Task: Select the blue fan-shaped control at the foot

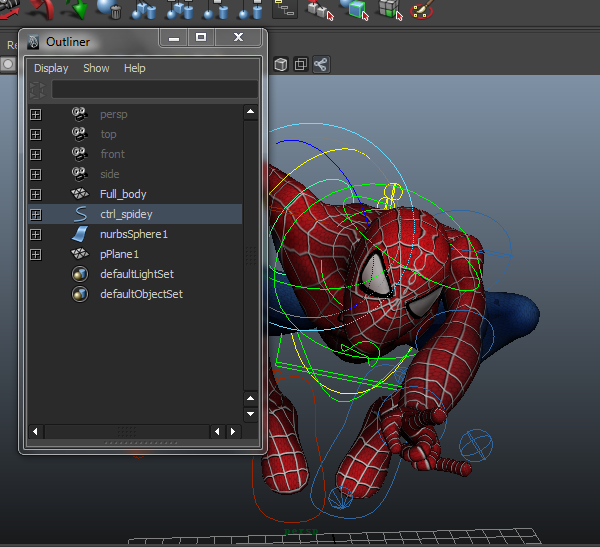Action: [x=340, y=498]
